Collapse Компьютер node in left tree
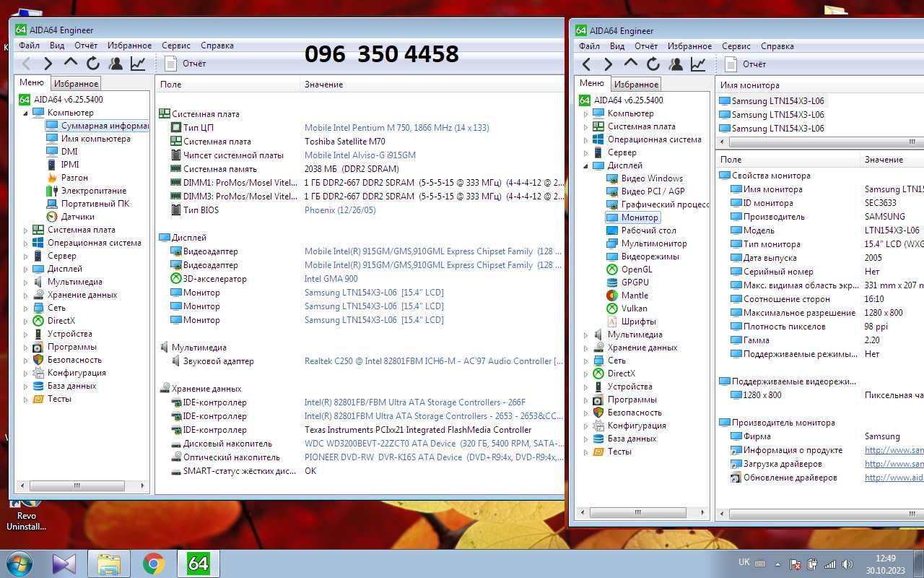This screenshot has height=578, width=924. point(25,113)
